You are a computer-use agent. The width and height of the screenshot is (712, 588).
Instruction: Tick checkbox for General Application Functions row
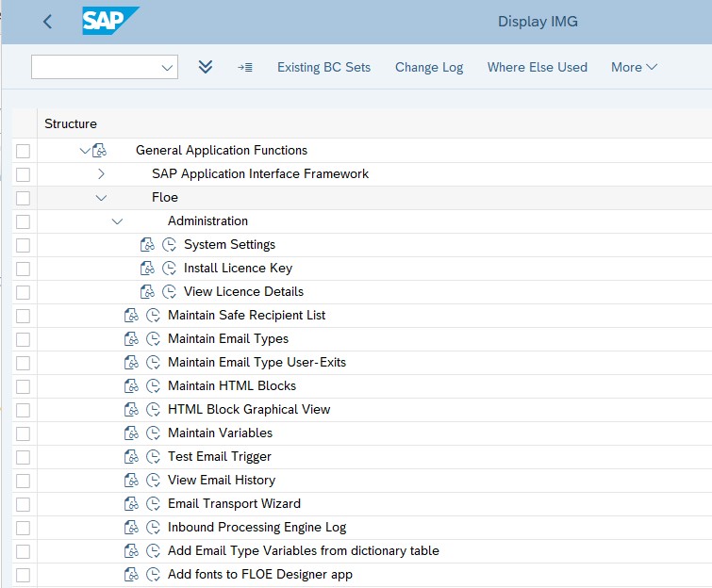[24, 151]
